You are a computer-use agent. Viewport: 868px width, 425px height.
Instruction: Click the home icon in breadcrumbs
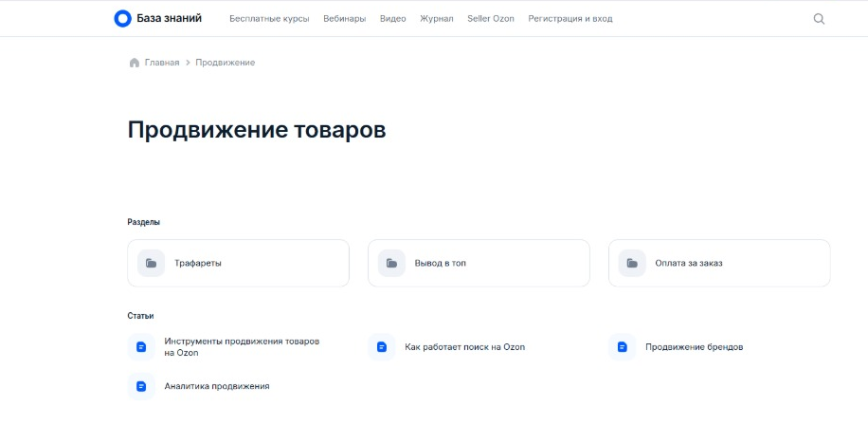pos(134,63)
